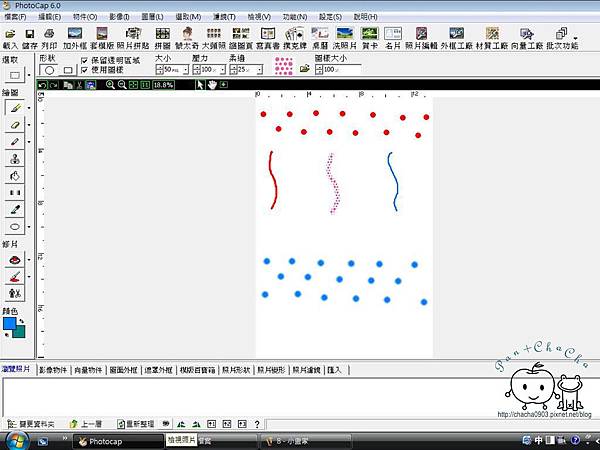Switch to the 影像物件 tab

53,370
